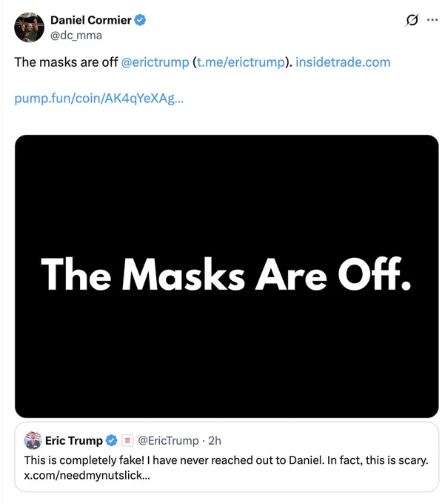Screen dimensions: 445x504
Task: Click the Eric Trump name in quoted post
Action: coord(74,440)
